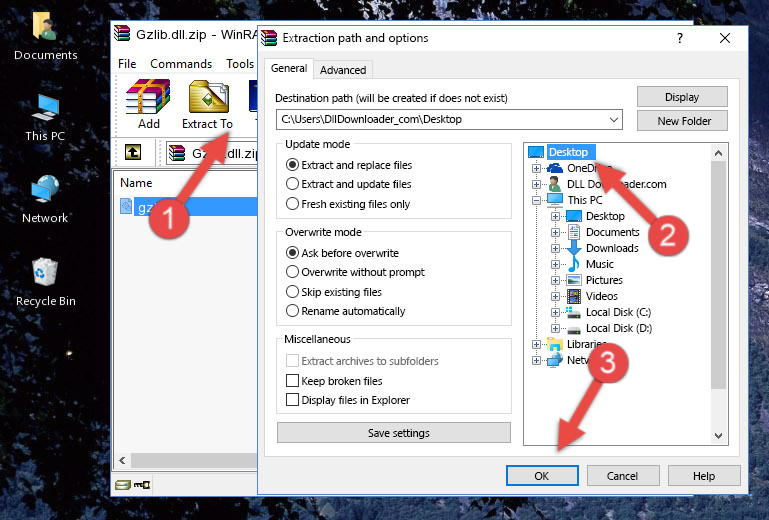Image resolution: width=769 pixels, height=520 pixels.
Task: Select the Pictures folder in tree
Action: (604, 280)
